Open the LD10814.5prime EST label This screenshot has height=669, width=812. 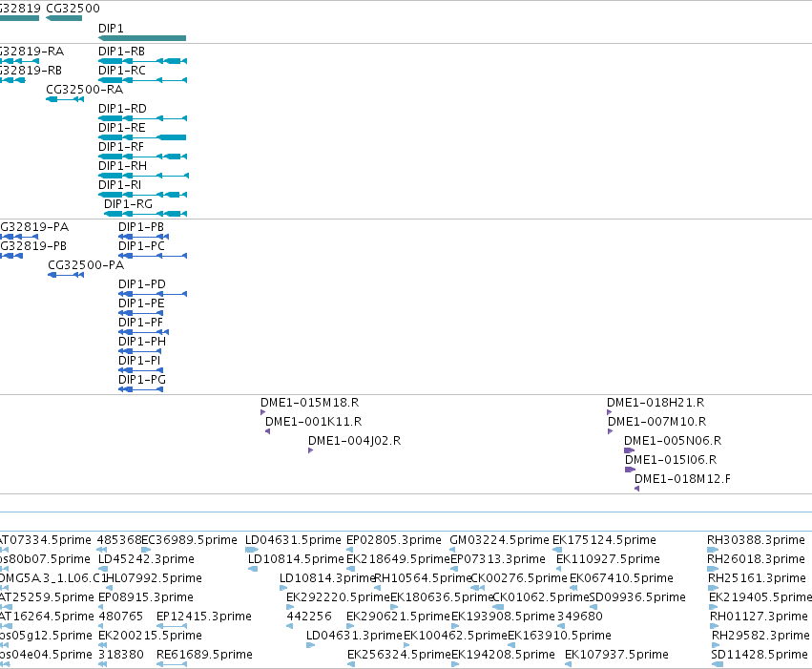coord(296,560)
